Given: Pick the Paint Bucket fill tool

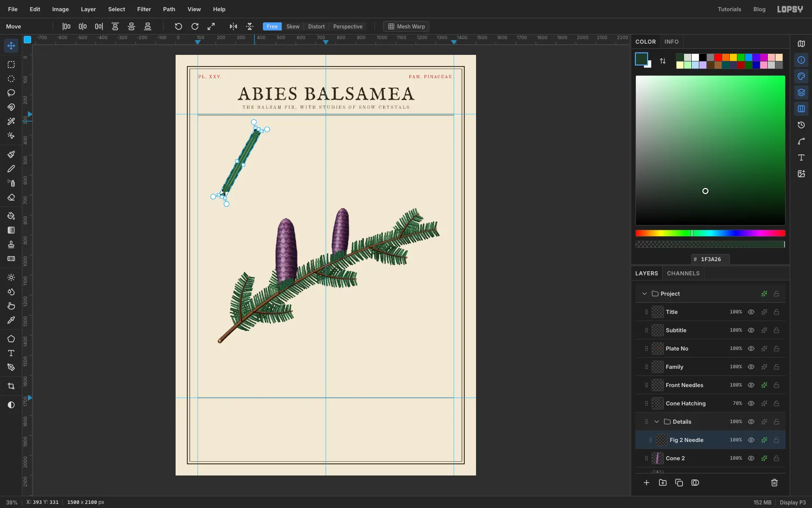Looking at the screenshot, I should click(11, 216).
